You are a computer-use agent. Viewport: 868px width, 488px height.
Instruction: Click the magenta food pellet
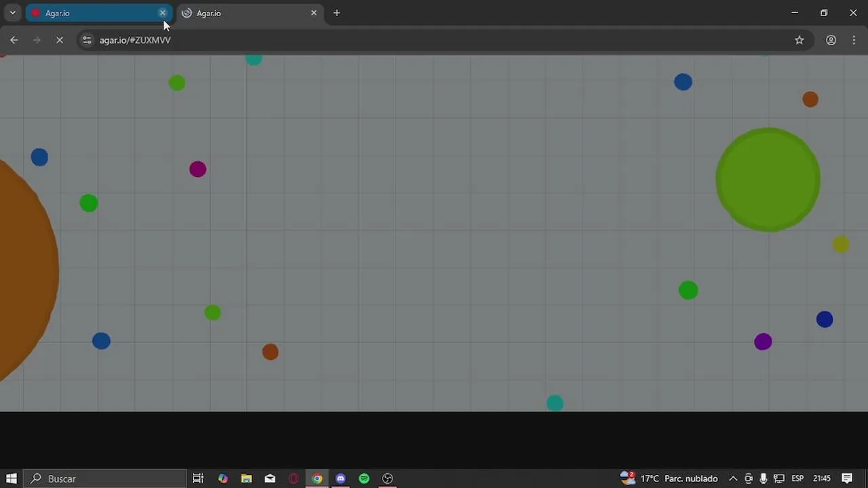(197, 169)
